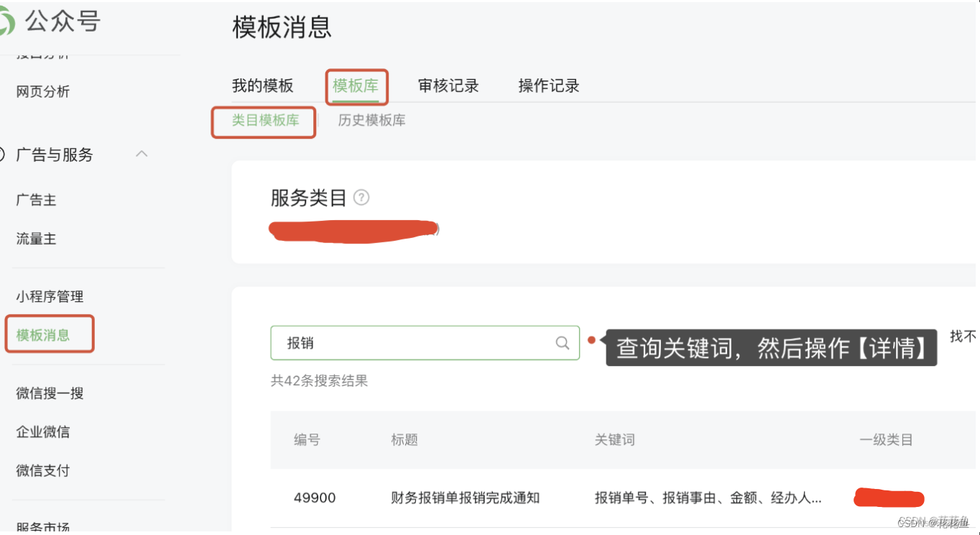Screen dimensions: 980x535
Task: Click the help icon beside 服务类目
Action: point(361,197)
